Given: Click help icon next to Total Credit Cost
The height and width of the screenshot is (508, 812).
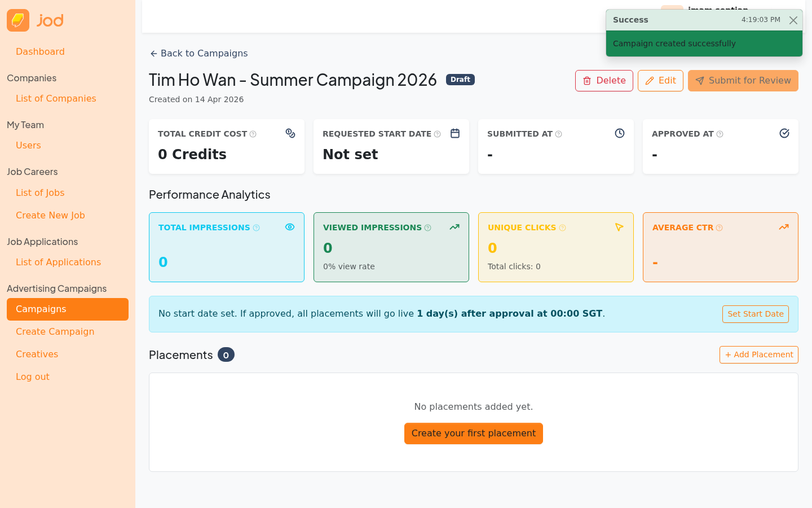Looking at the screenshot, I should (x=253, y=134).
